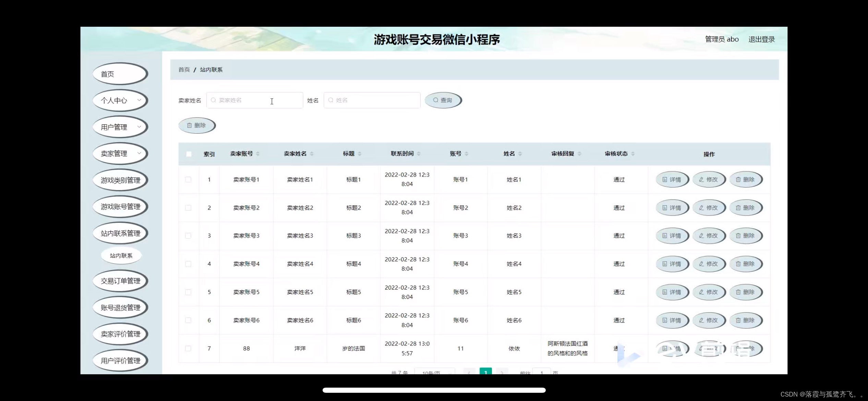Toggle the select-all header checkbox
868x401 pixels.
click(x=189, y=154)
